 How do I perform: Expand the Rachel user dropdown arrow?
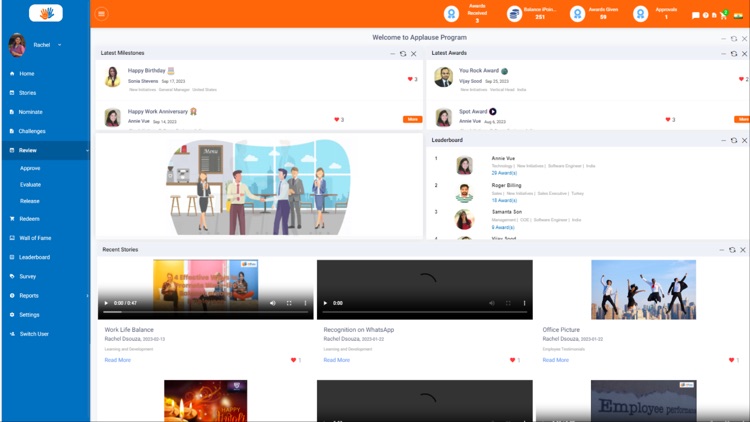click(x=59, y=45)
